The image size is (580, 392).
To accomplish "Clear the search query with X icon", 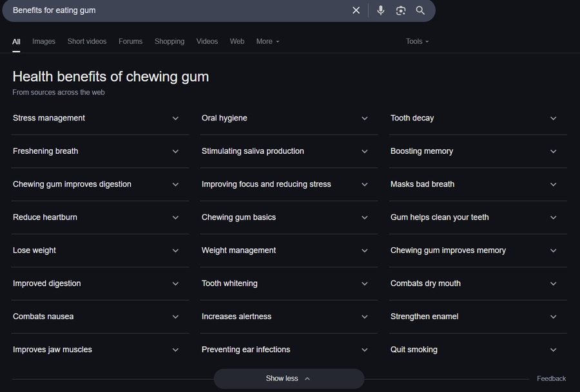I will (x=356, y=10).
